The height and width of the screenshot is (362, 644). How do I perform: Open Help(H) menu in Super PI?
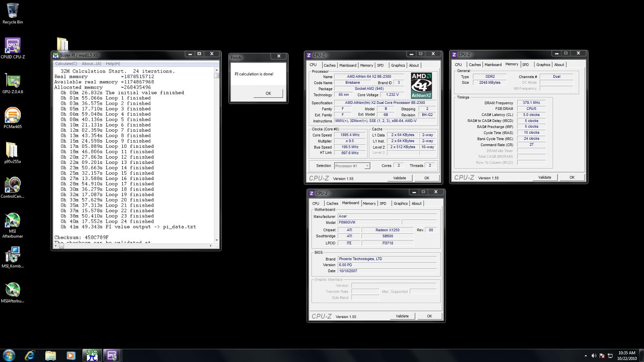point(113,64)
